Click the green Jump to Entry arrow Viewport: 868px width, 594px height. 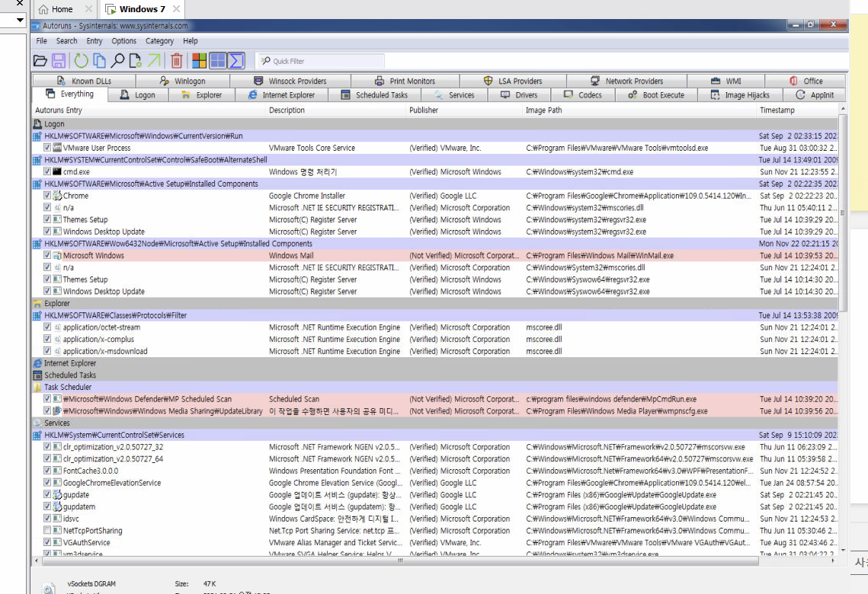(154, 61)
